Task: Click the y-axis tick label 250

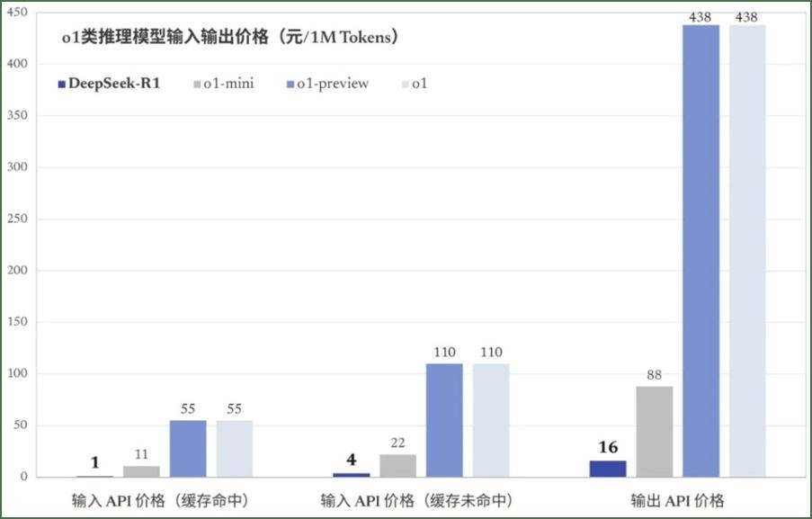Action: click(x=17, y=219)
